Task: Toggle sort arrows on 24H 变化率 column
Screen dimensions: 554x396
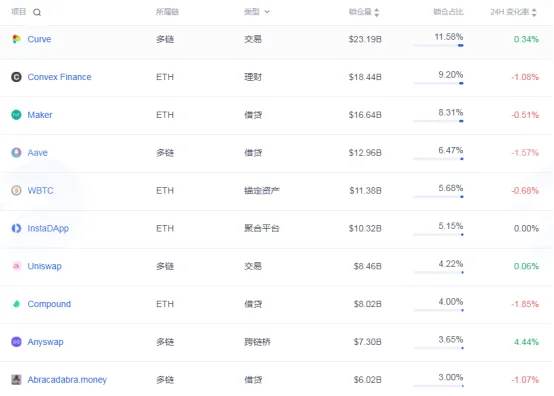Action: (x=534, y=12)
